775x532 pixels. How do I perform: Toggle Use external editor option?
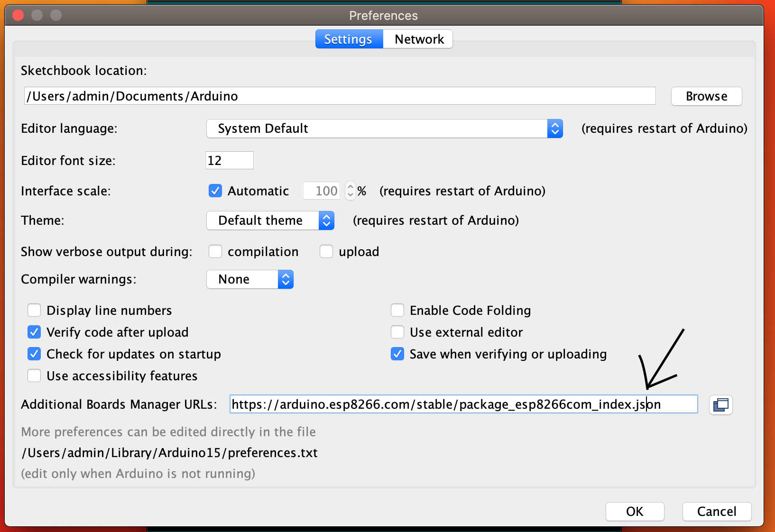click(397, 332)
